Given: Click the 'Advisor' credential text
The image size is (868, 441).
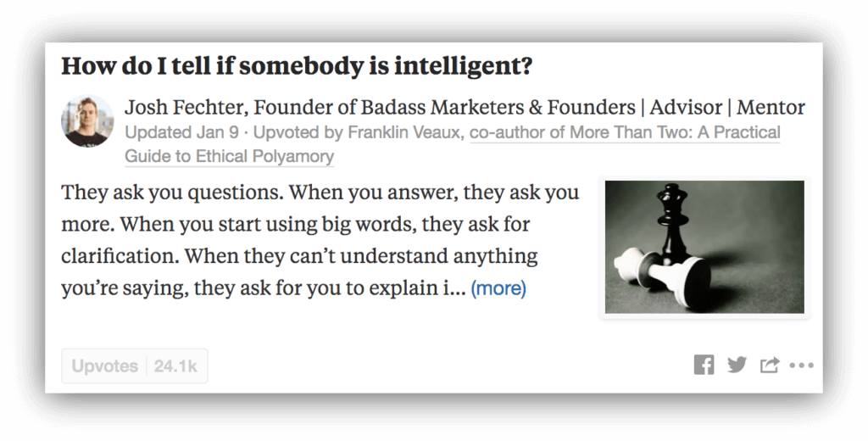Looking at the screenshot, I should 686,107.
